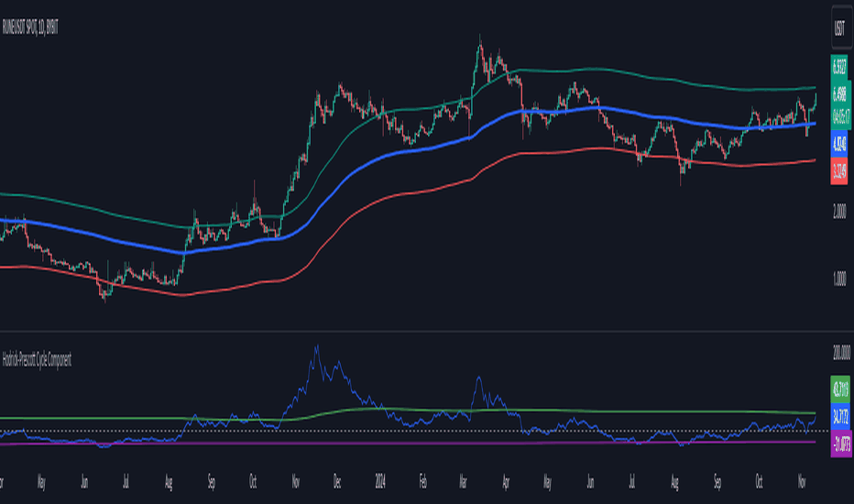
Task: Click the Feb time axis label
Action: click(422, 482)
